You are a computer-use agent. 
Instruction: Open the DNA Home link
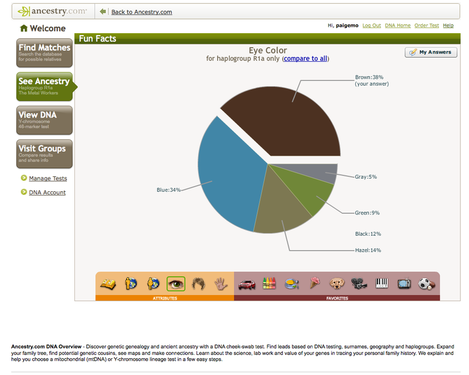(x=398, y=26)
